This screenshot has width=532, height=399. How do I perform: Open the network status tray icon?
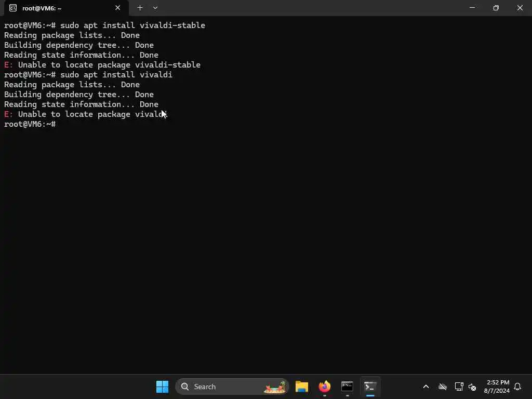pyautogui.click(x=459, y=387)
